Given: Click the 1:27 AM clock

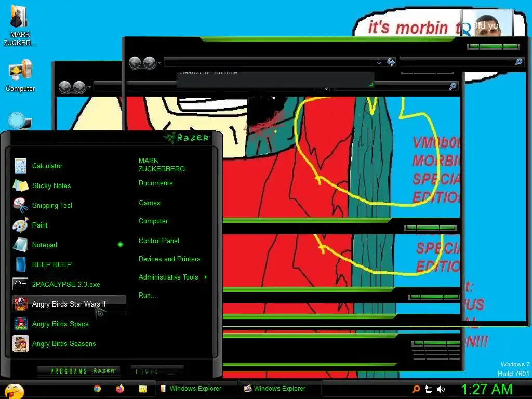Looking at the screenshot, I should coord(486,390).
